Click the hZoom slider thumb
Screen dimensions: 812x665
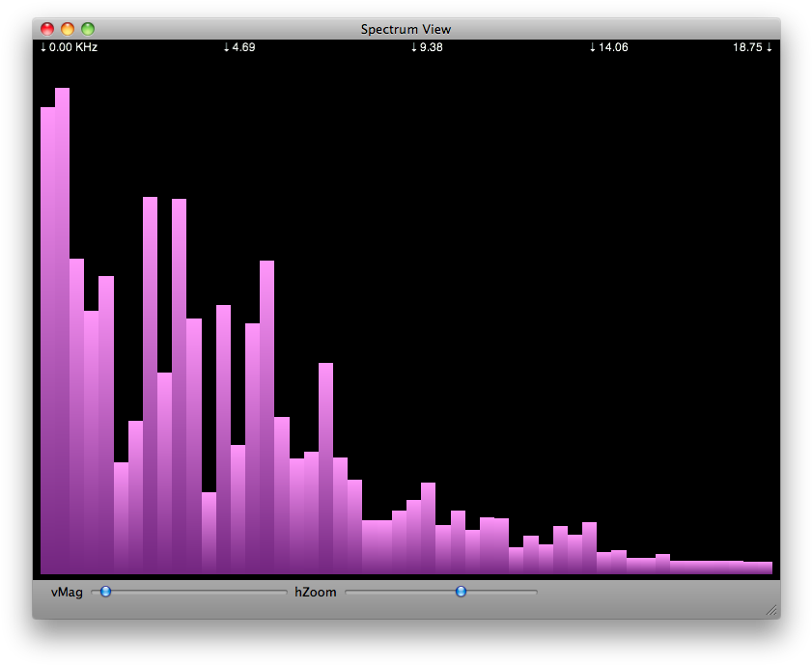tap(461, 592)
